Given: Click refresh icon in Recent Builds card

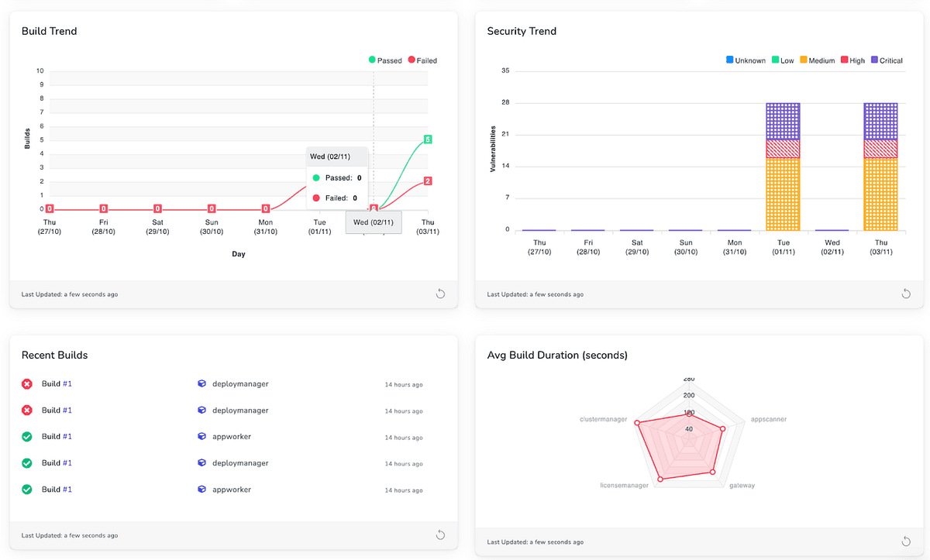Looking at the screenshot, I should [x=439, y=534].
